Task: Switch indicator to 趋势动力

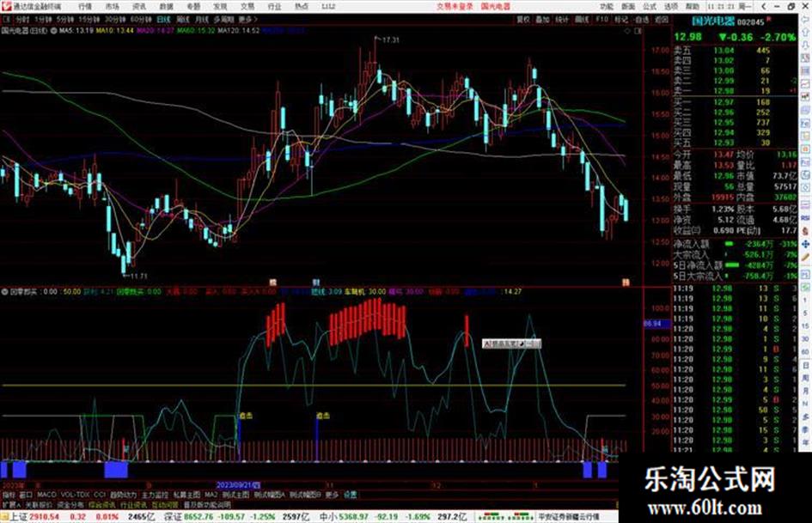Action: click(x=123, y=495)
